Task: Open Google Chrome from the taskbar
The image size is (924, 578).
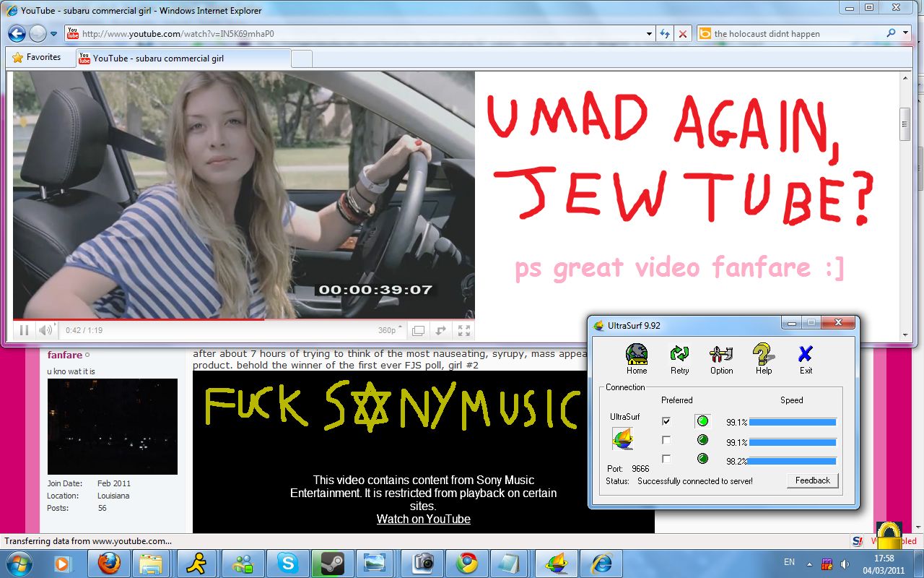Action: [467, 563]
